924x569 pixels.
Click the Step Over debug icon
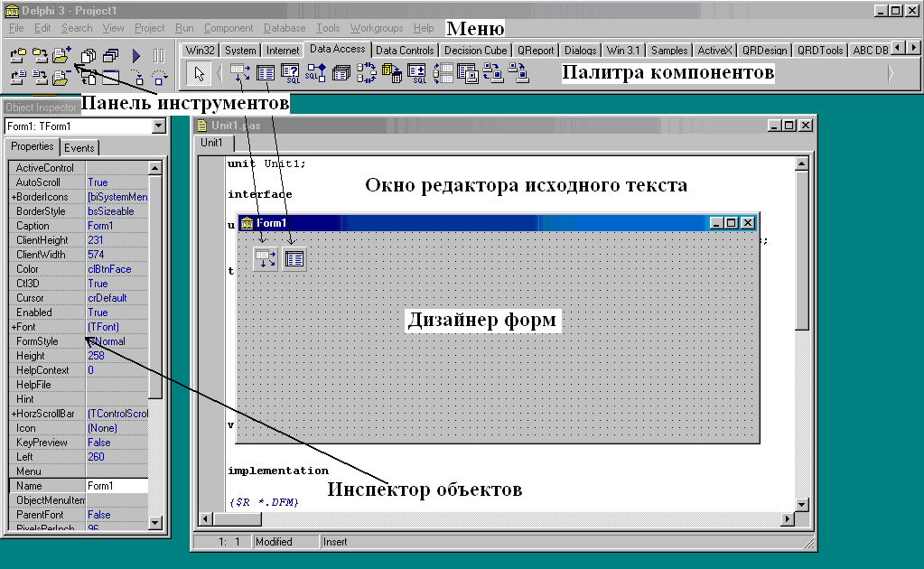point(159,77)
